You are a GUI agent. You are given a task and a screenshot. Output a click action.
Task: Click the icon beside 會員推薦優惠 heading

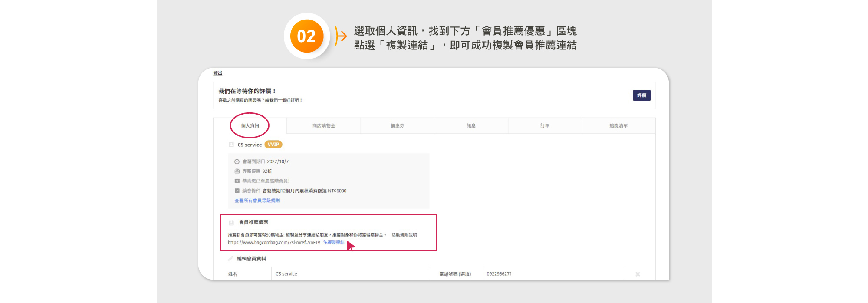(231, 223)
